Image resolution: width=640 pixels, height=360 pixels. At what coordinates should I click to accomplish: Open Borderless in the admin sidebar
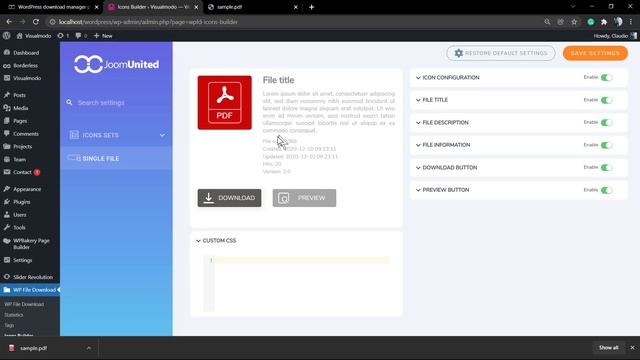[x=25, y=65]
